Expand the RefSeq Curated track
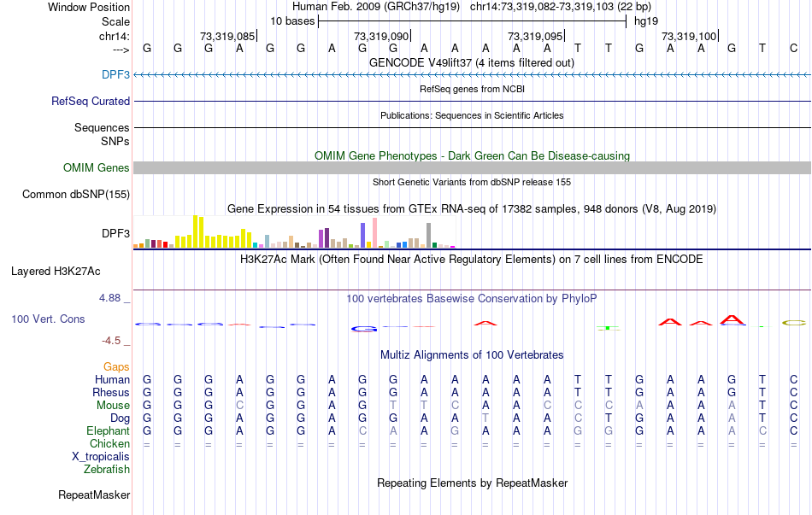 click(91, 101)
